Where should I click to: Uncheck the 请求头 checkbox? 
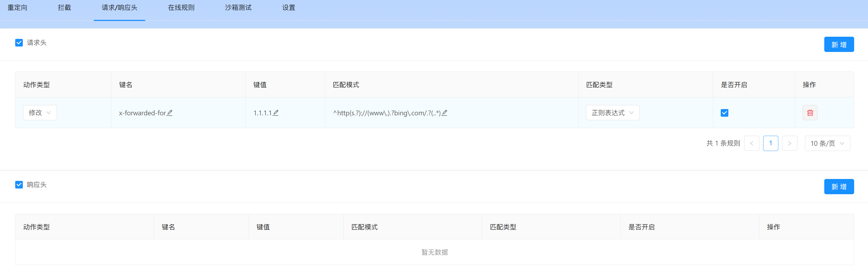tap(19, 42)
